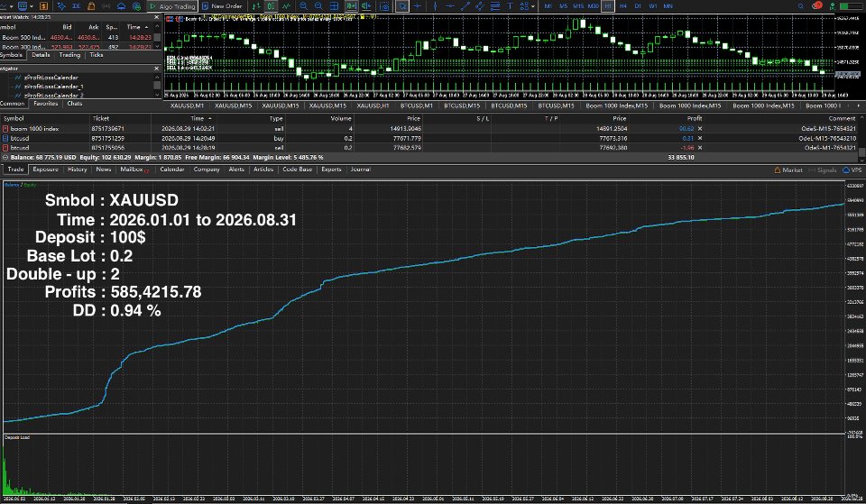The width and height of the screenshot is (866, 504).
Task: Switch chart to bar chart mode
Action: [x=255, y=6]
